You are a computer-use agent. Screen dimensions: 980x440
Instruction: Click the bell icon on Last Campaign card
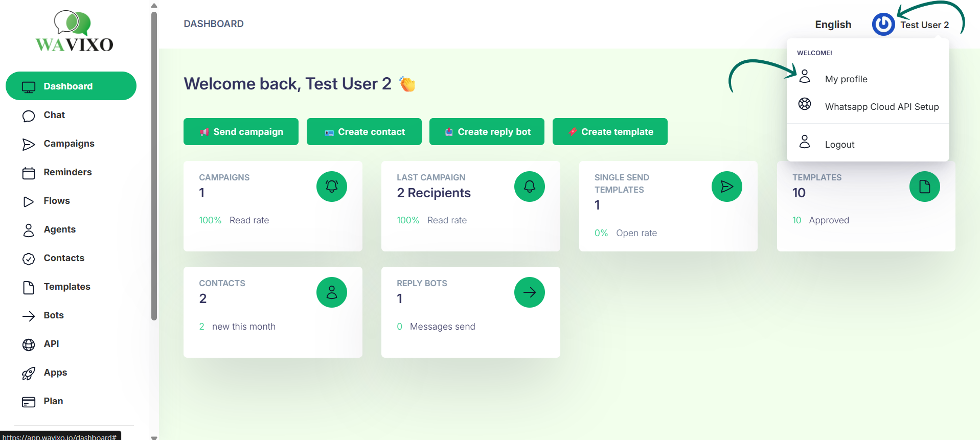click(529, 187)
